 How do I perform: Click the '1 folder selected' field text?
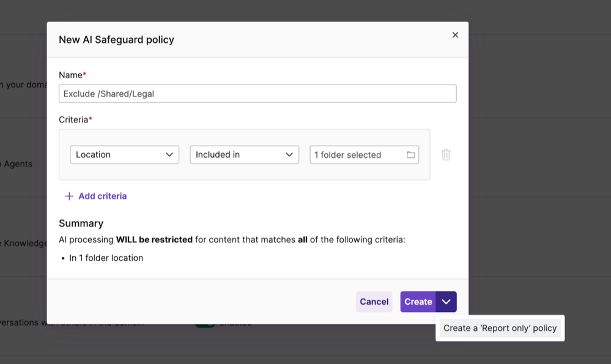click(347, 155)
